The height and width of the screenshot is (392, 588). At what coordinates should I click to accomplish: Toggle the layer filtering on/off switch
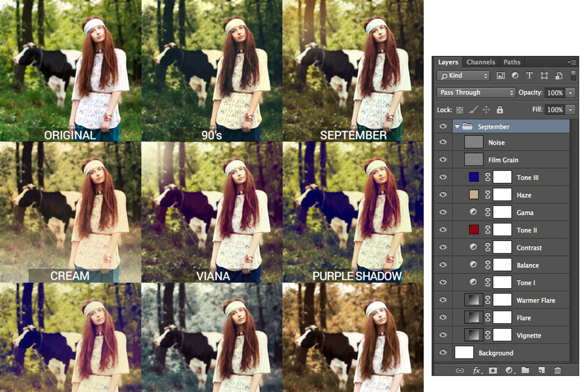point(573,75)
